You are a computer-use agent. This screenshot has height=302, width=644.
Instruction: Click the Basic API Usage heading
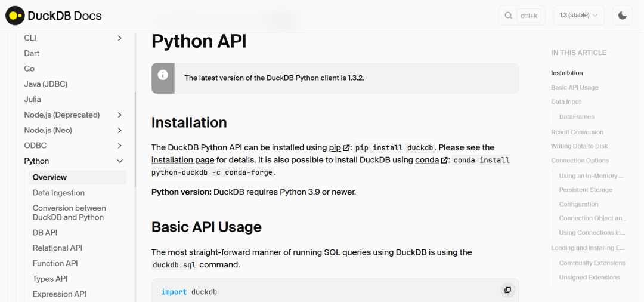pos(206,227)
